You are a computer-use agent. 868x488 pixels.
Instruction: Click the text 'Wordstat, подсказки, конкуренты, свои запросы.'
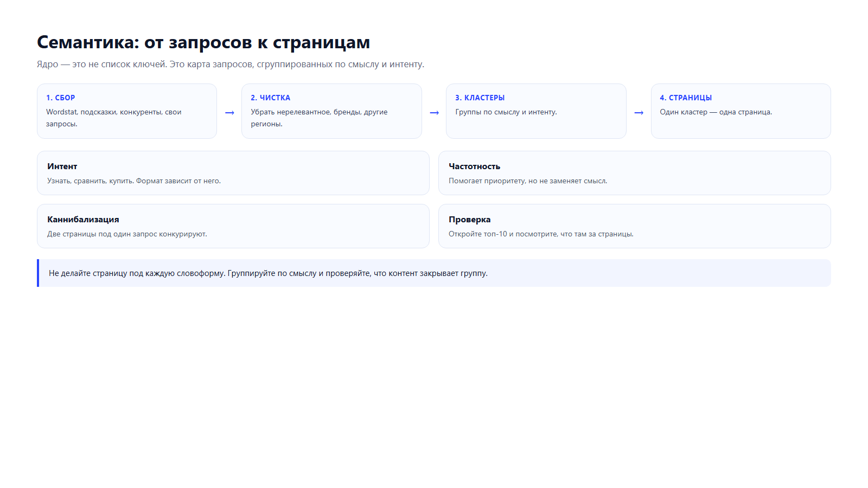coord(114,118)
